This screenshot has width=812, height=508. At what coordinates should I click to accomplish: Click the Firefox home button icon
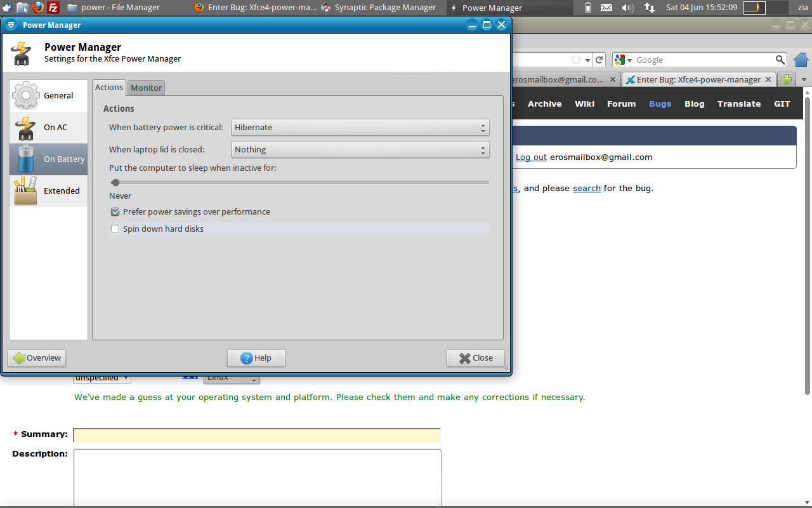point(801,60)
